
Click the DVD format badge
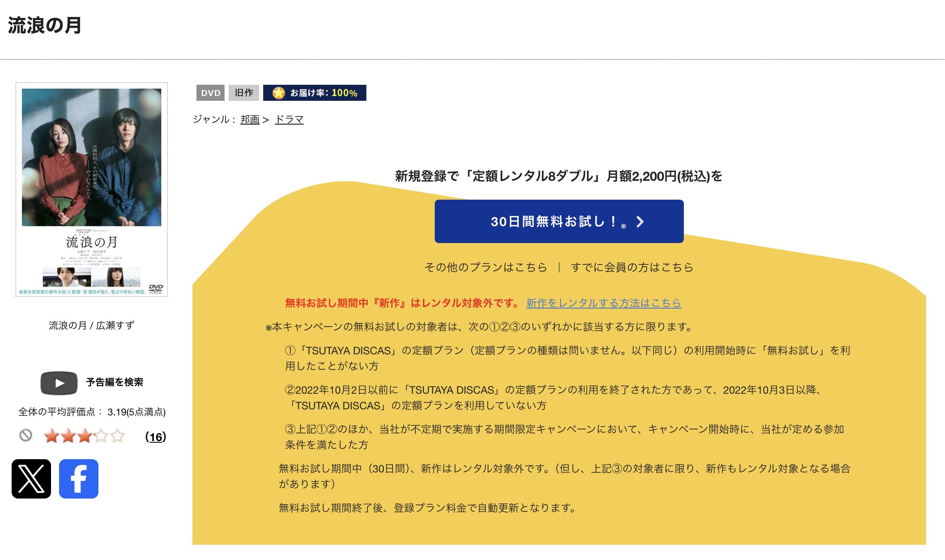(x=211, y=92)
